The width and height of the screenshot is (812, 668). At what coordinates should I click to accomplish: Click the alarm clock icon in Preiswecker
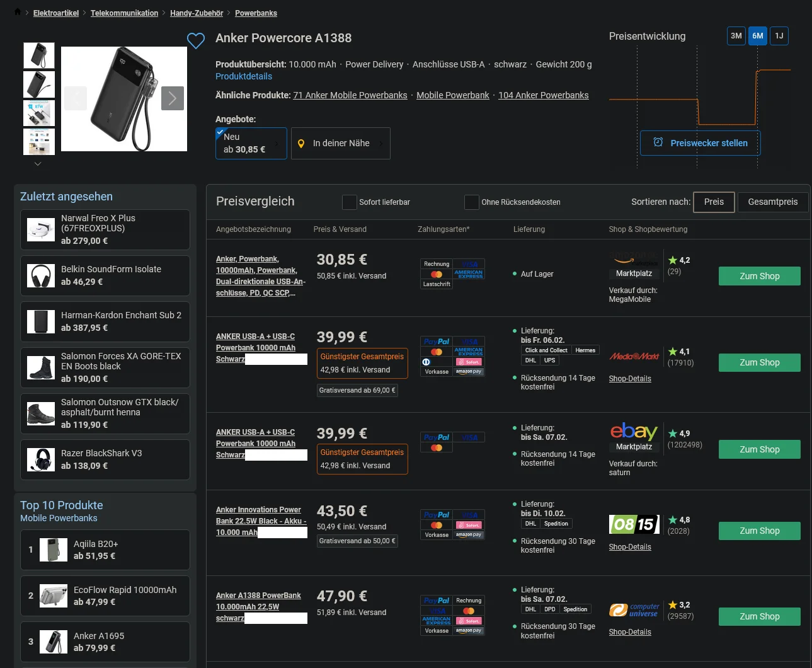tap(658, 142)
